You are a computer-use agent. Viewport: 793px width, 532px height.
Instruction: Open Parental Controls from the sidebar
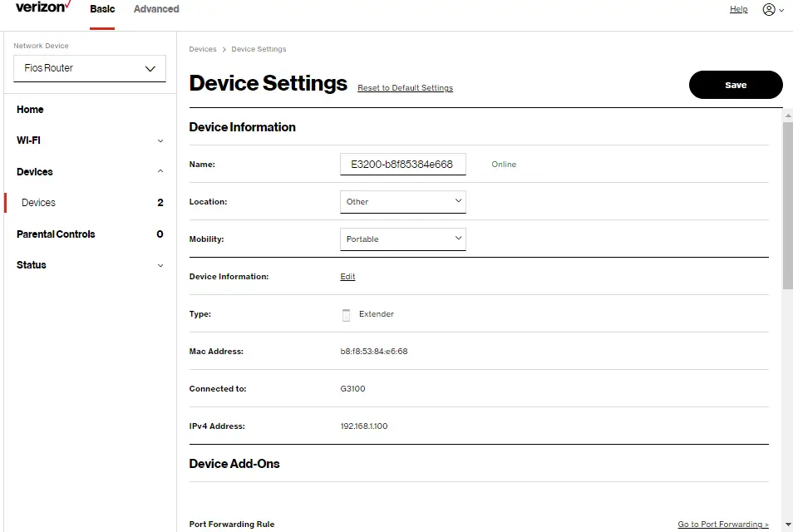tap(55, 234)
